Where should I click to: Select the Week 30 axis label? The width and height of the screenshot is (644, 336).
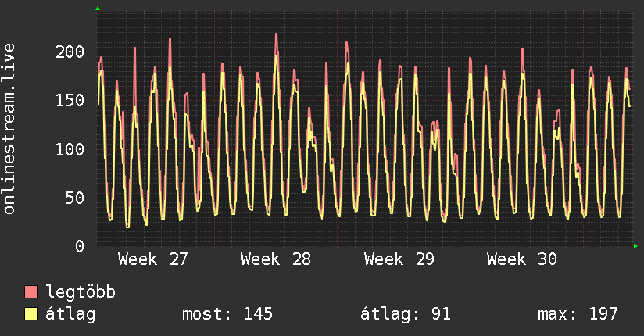point(521,259)
